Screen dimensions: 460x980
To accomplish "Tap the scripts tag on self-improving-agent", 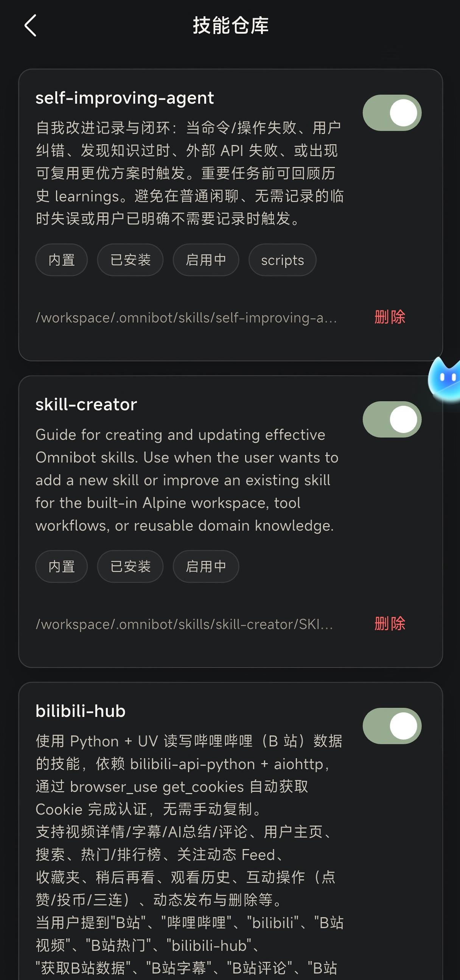I will [283, 260].
